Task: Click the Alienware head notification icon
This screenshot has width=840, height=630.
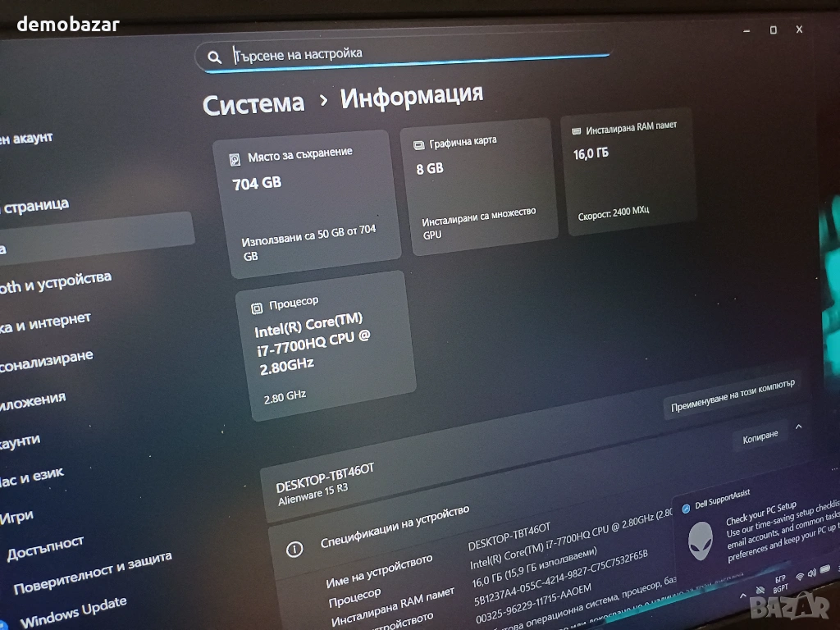Action: (700, 542)
